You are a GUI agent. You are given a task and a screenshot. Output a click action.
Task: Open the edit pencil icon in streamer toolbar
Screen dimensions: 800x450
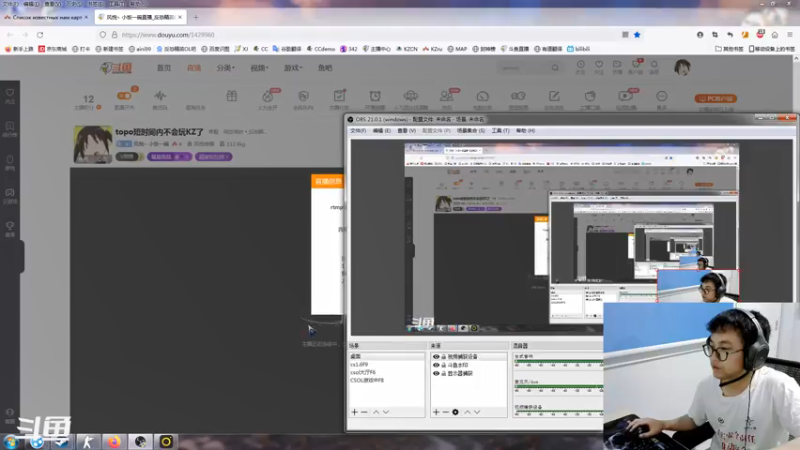coord(554,98)
